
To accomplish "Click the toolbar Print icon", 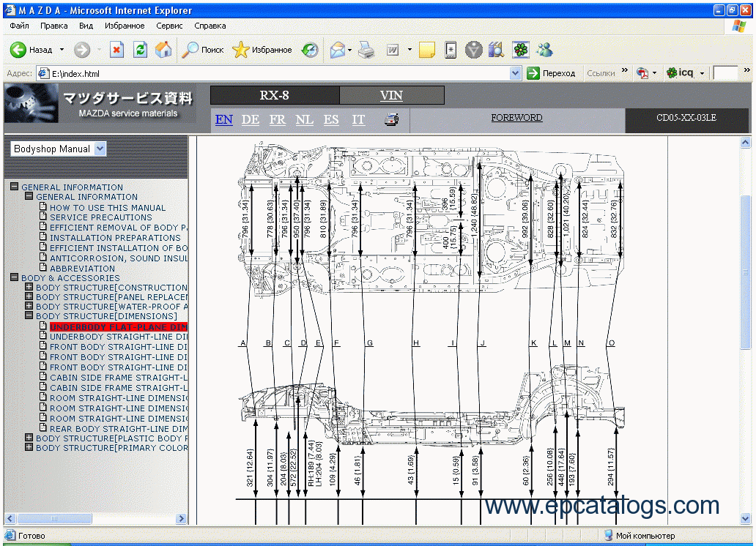I will (x=366, y=50).
